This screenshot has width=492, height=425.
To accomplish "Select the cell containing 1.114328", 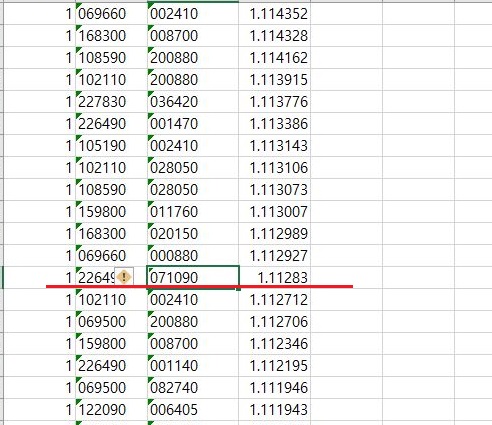I will pyautogui.click(x=275, y=36).
